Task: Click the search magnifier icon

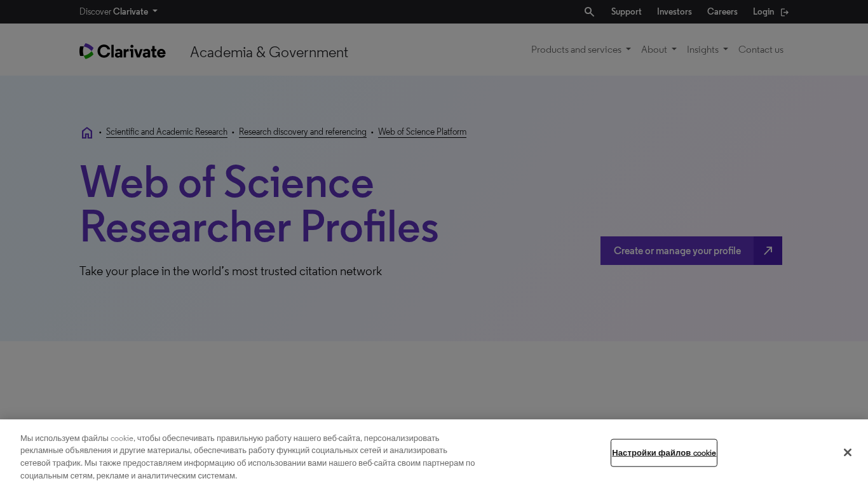Action: (589, 12)
